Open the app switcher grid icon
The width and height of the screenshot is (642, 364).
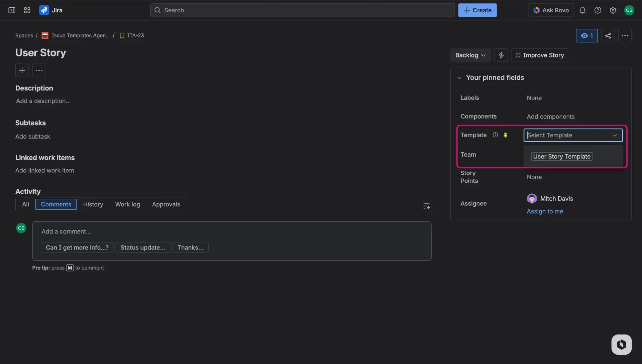tap(27, 10)
